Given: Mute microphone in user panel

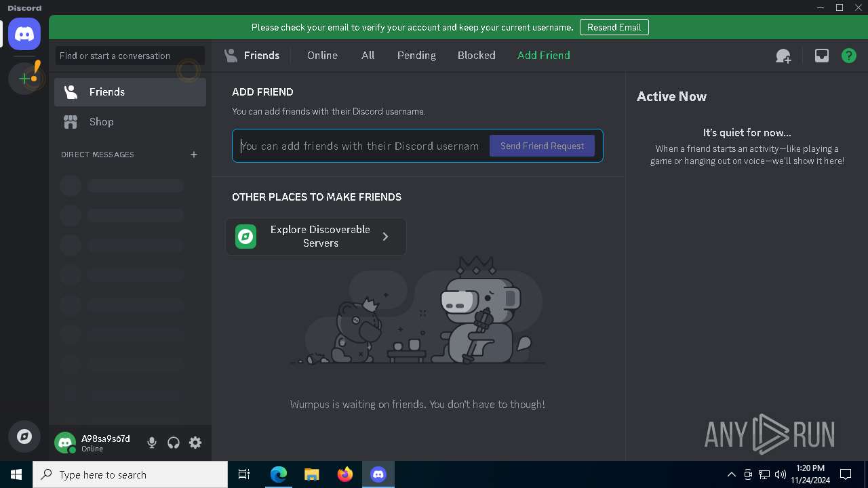Looking at the screenshot, I should tap(152, 443).
